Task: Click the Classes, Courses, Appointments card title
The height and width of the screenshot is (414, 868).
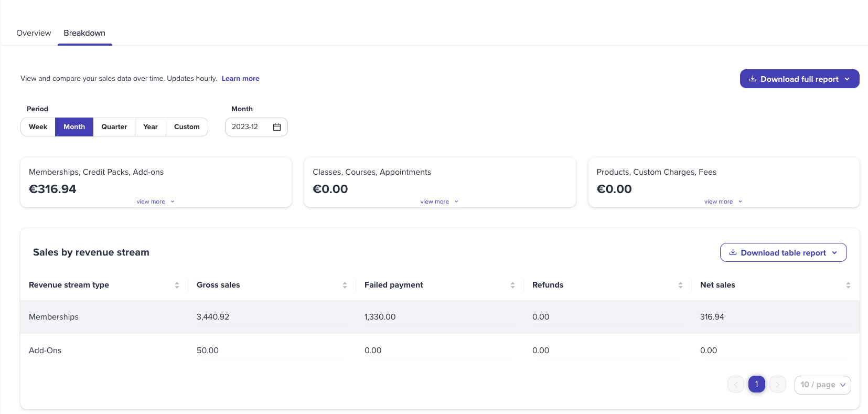Action: pyautogui.click(x=372, y=172)
